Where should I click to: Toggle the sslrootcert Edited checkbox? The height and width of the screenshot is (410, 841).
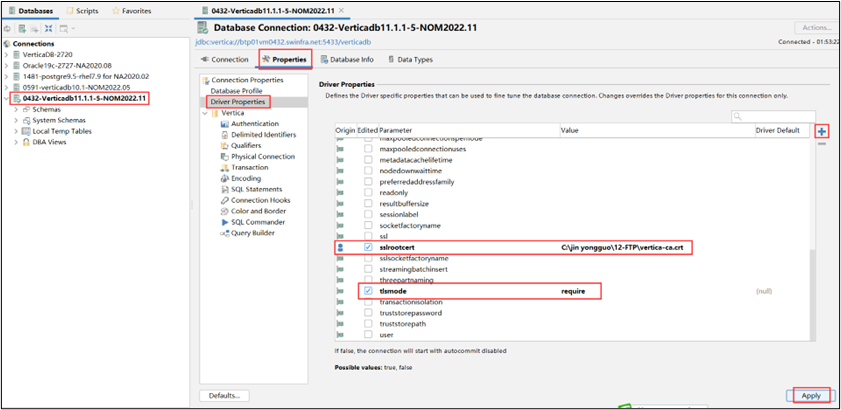[368, 246]
